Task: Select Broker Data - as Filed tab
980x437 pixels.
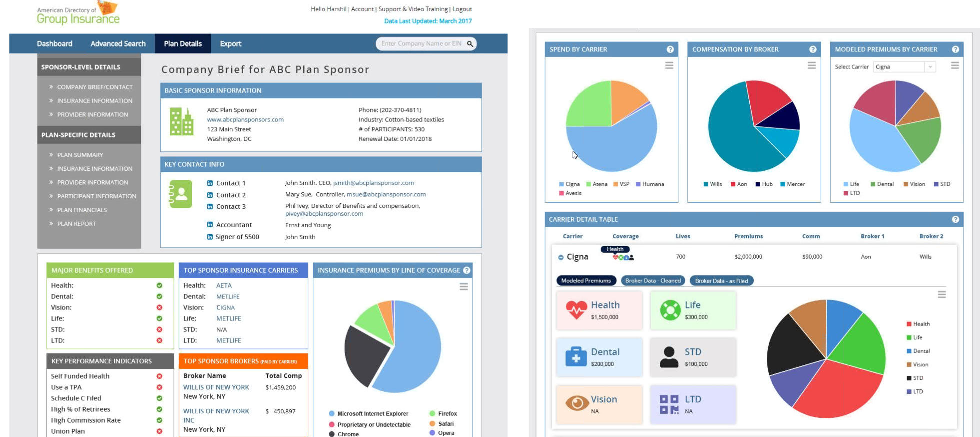Action: click(721, 281)
